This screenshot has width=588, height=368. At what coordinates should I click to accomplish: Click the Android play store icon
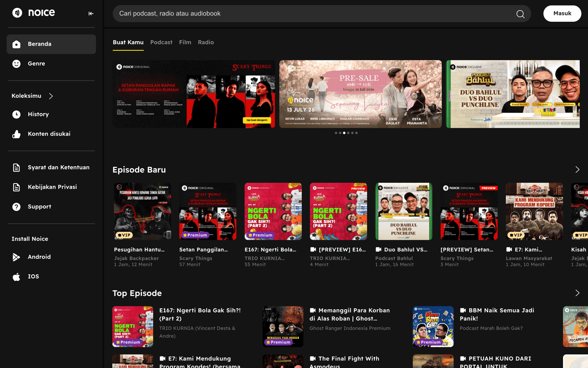click(x=17, y=257)
